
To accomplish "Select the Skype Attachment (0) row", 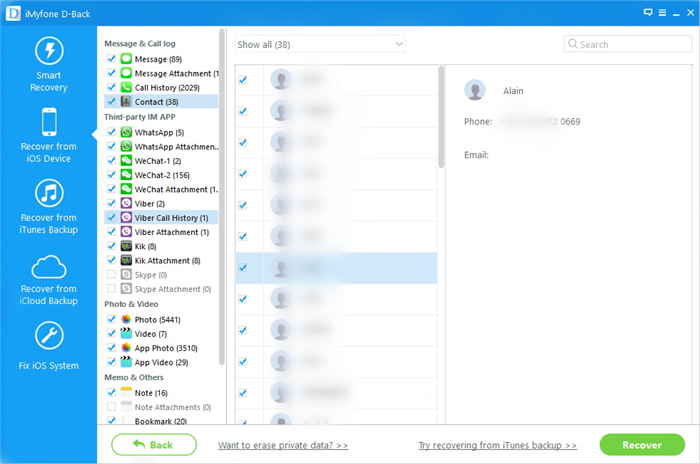I will 173,289.
